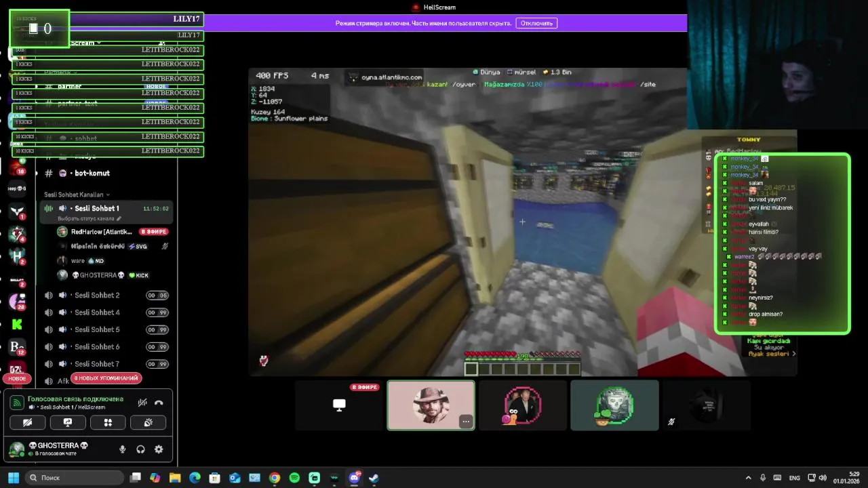The image size is (868, 488).
Task: Open Outlook from the taskbar
Action: tap(235, 478)
